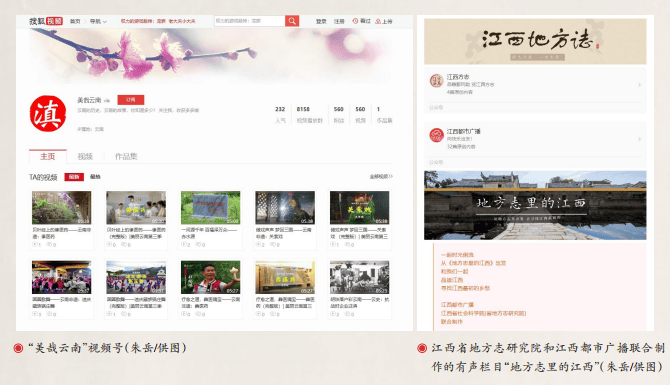Viewport: 670px width, 385px height.
Task: Open 江西方志 entry via right chevron
Action: (640, 85)
